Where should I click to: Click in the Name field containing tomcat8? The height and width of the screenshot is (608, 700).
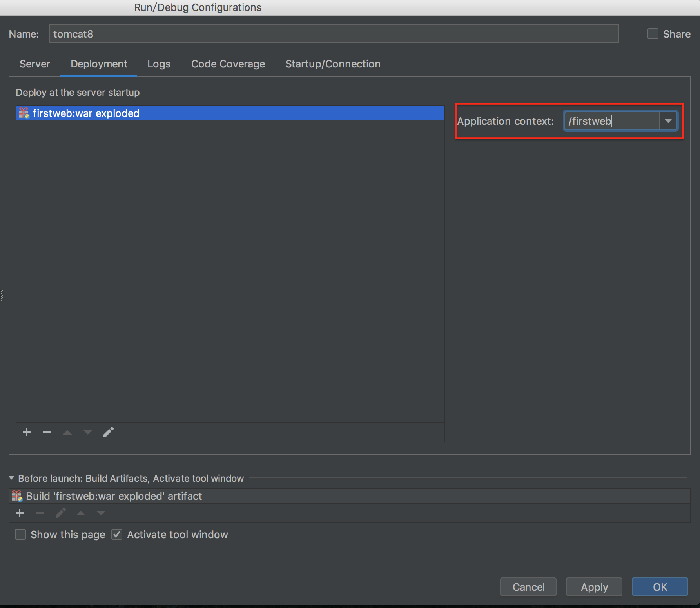[x=334, y=34]
